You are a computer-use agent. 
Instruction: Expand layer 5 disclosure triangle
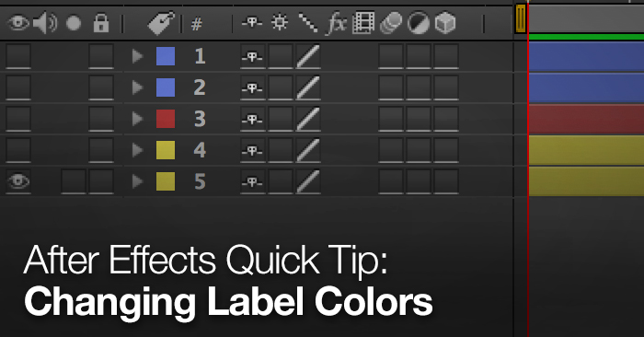(x=137, y=181)
